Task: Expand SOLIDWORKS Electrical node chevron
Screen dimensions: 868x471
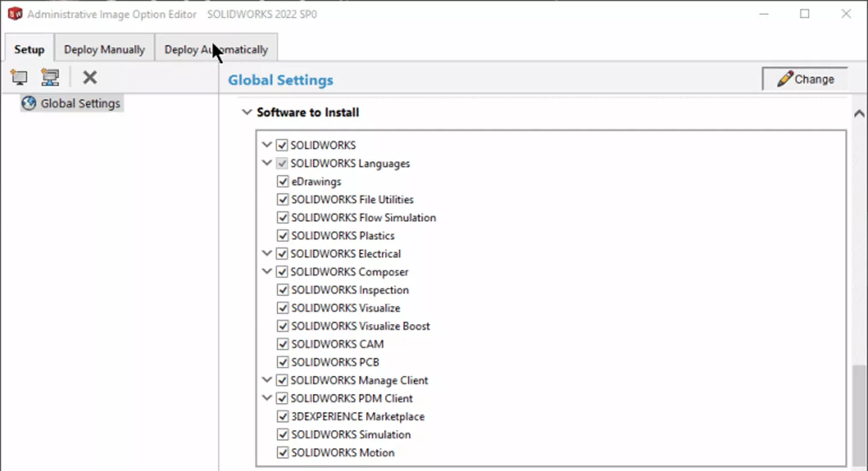Action: click(x=267, y=254)
